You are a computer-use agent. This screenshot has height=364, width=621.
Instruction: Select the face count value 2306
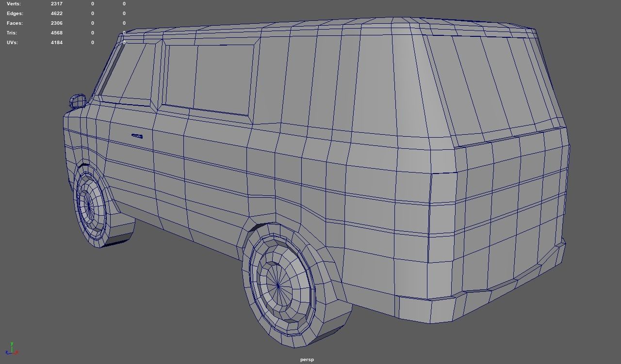point(57,23)
